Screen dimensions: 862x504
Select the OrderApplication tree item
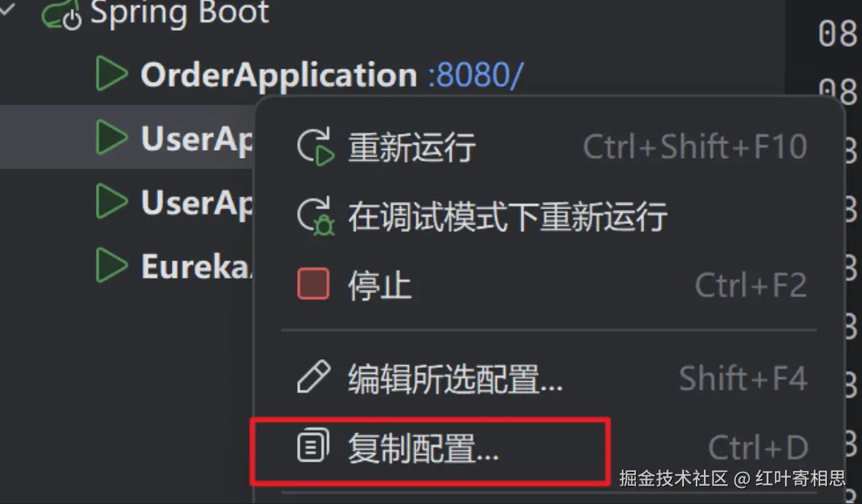click(x=279, y=75)
